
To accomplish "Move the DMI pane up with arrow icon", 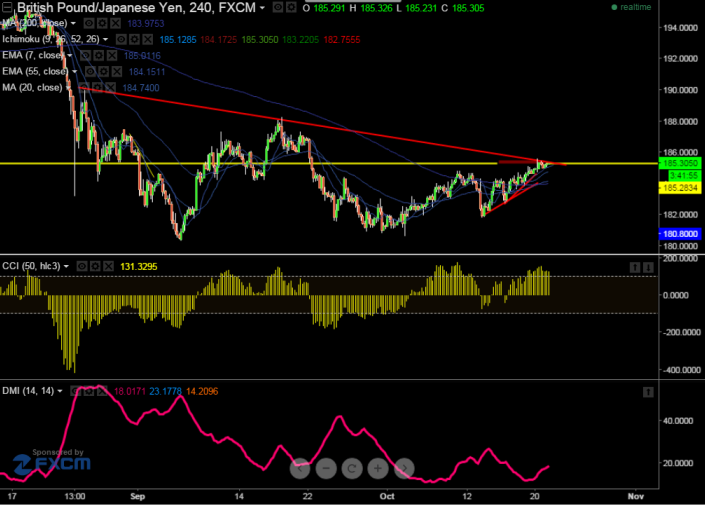I will (648, 392).
